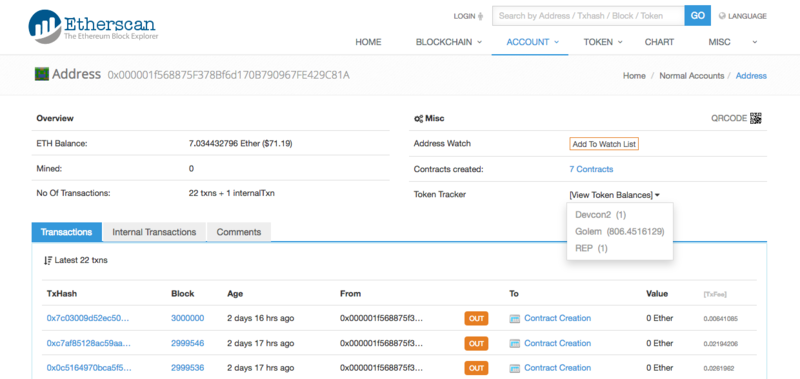Click Contract Creation in block 3000000 row
Viewport: 800px width, 379px height.
click(x=558, y=318)
